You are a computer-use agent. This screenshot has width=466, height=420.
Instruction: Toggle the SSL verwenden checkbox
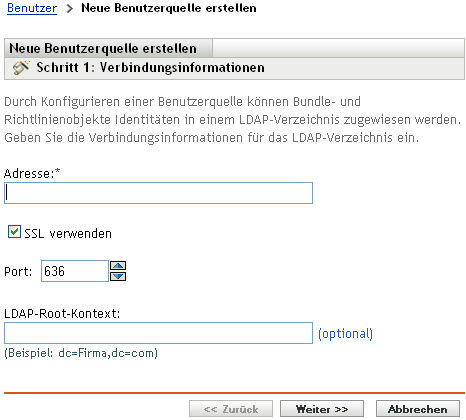[x=14, y=232]
